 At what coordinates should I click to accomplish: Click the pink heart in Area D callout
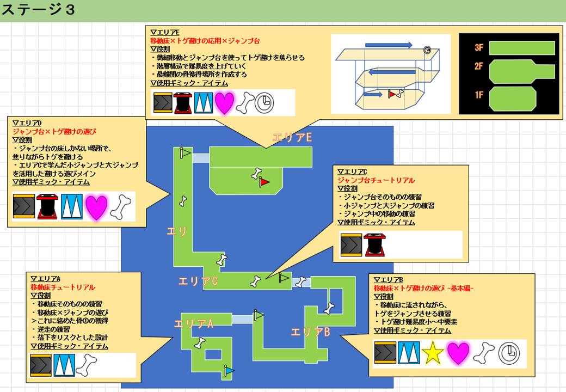coord(97,207)
